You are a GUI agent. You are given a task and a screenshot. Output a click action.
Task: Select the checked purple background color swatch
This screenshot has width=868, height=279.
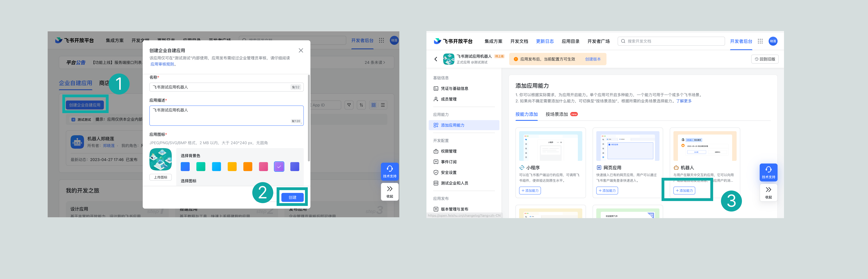[x=279, y=167]
